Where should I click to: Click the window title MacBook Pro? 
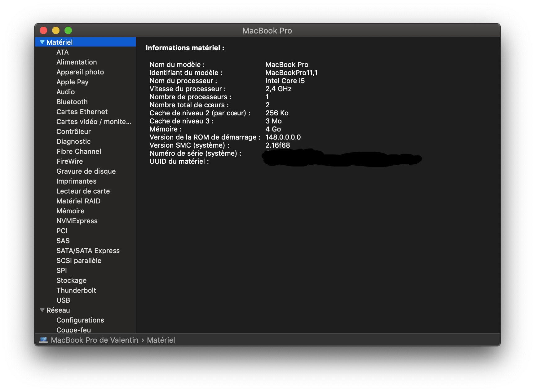point(267,30)
